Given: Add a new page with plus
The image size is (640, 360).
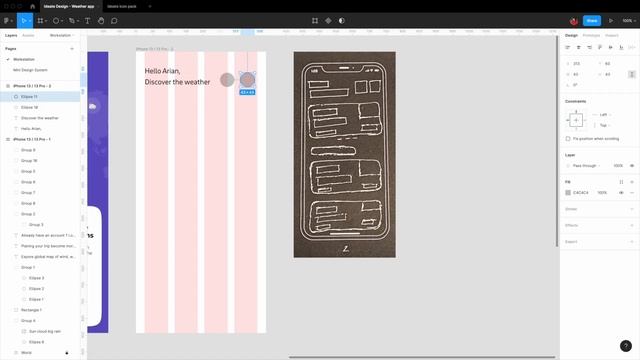Looking at the screenshot, I should coord(72,49).
